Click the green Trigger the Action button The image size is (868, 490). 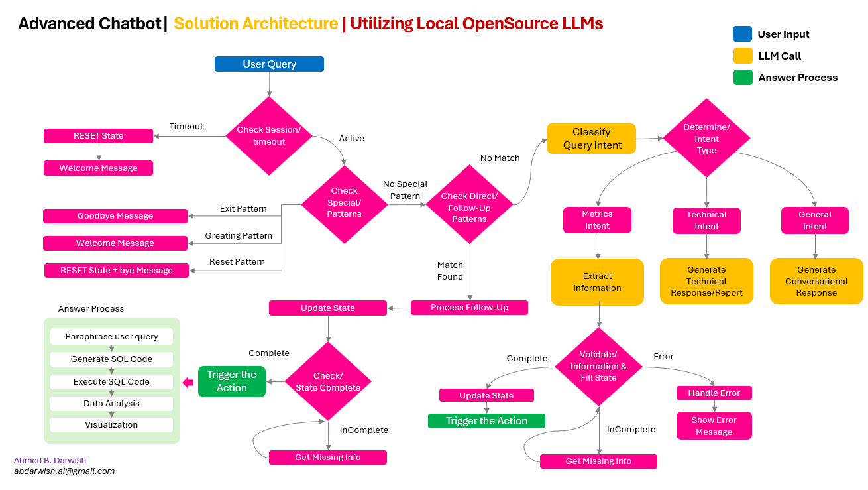pyautogui.click(x=231, y=381)
